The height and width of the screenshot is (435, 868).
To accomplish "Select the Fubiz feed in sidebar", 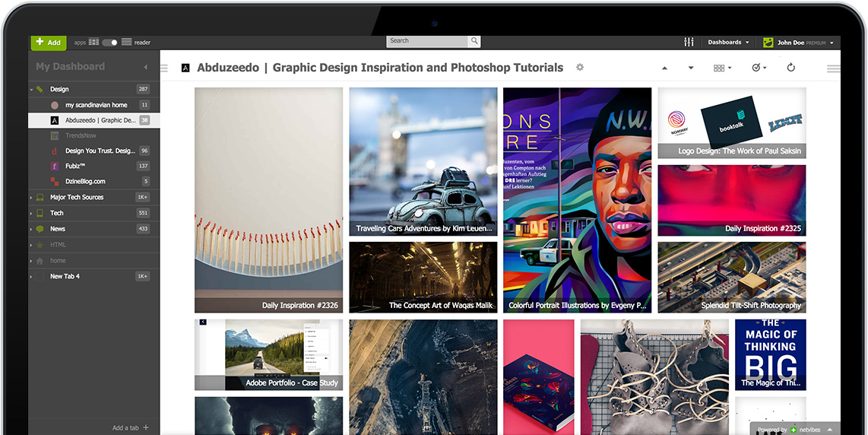I will [75, 166].
